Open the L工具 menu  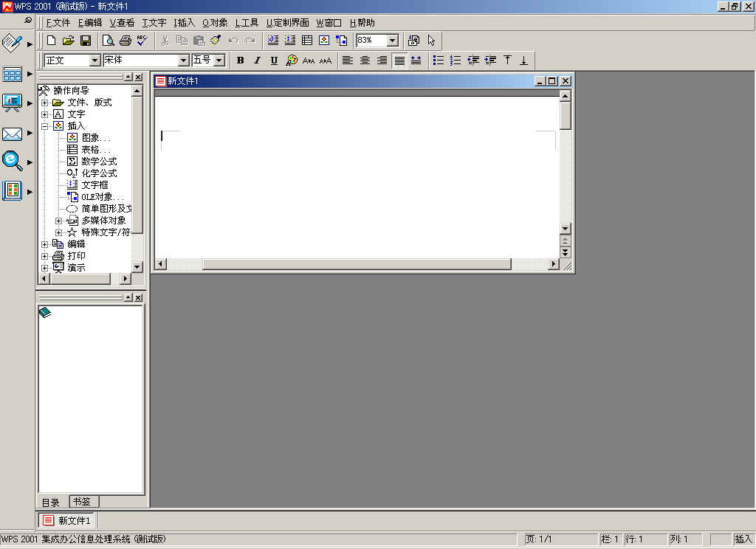[247, 23]
